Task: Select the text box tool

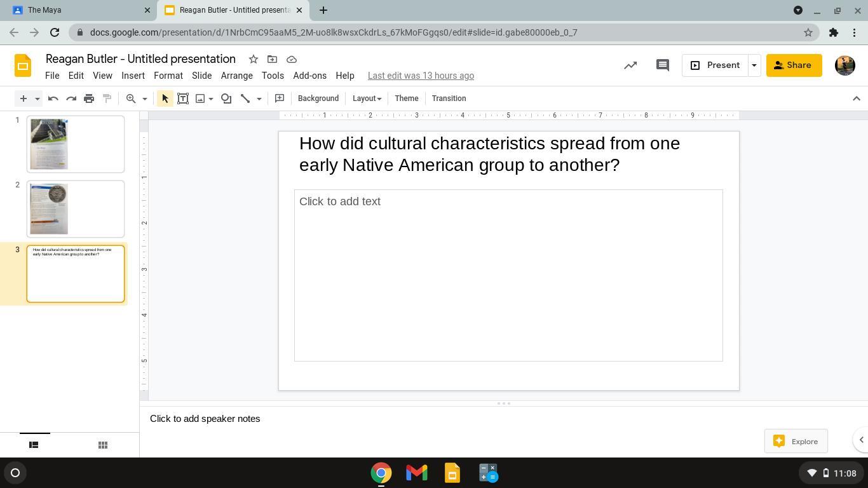Action: point(183,98)
